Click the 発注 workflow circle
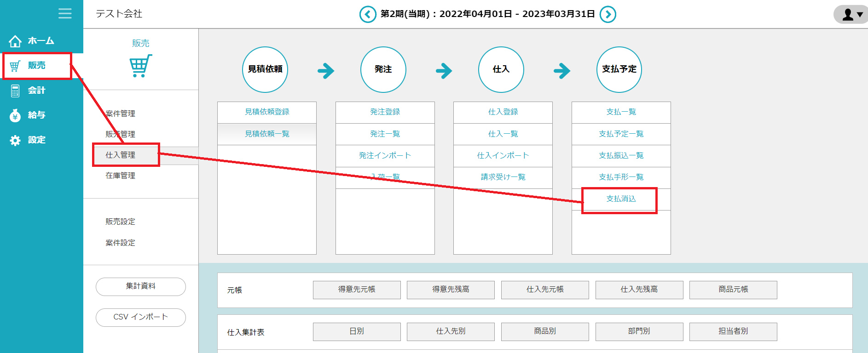The height and width of the screenshot is (353, 868). coord(383,69)
